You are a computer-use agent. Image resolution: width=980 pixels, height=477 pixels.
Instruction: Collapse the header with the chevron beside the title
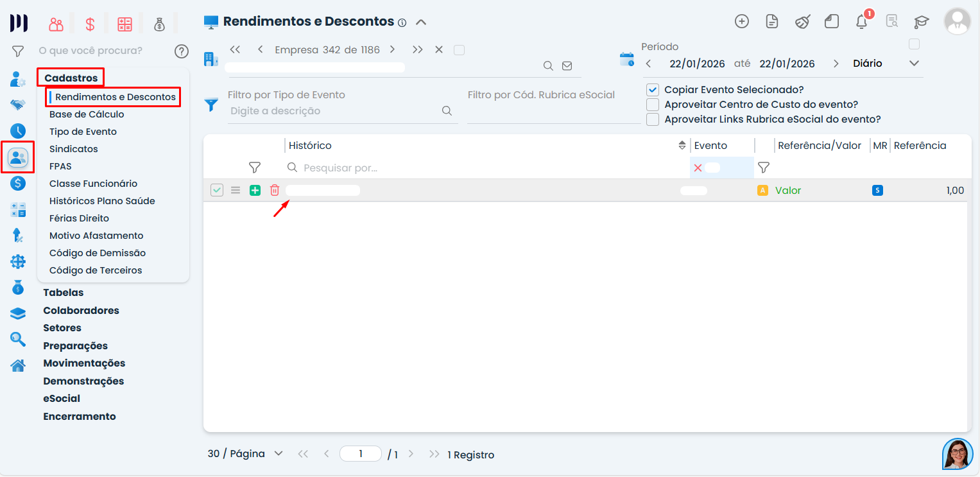(x=421, y=22)
